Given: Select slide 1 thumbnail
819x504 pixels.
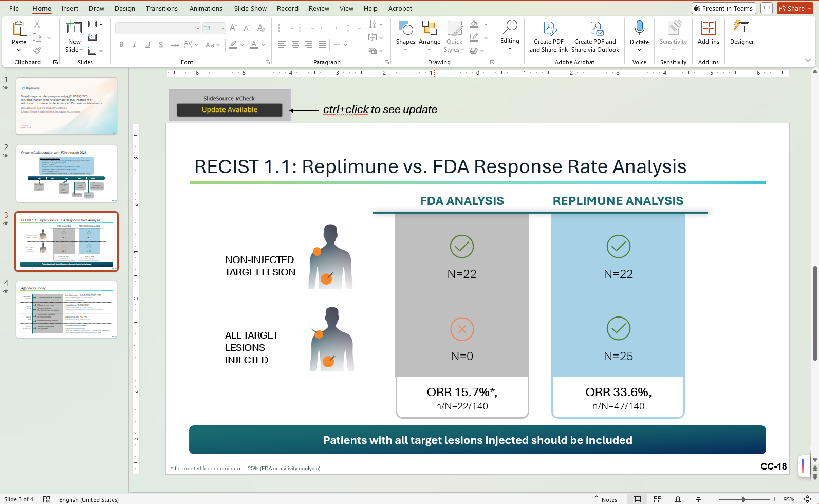Looking at the screenshot, I should coord(66,106).
